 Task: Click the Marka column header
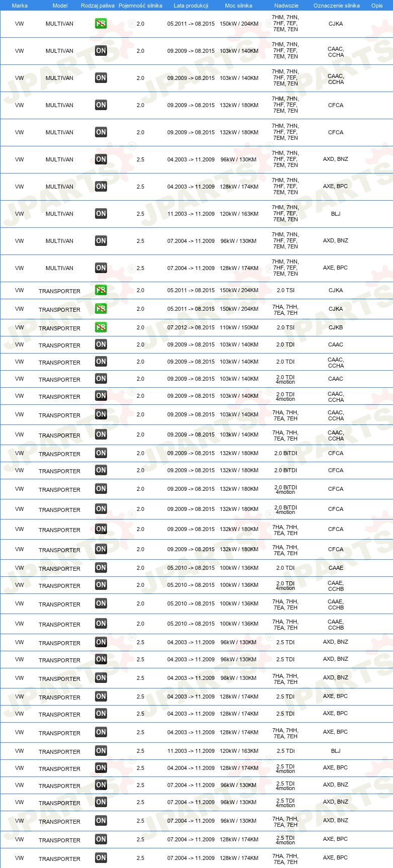[20, 6]
